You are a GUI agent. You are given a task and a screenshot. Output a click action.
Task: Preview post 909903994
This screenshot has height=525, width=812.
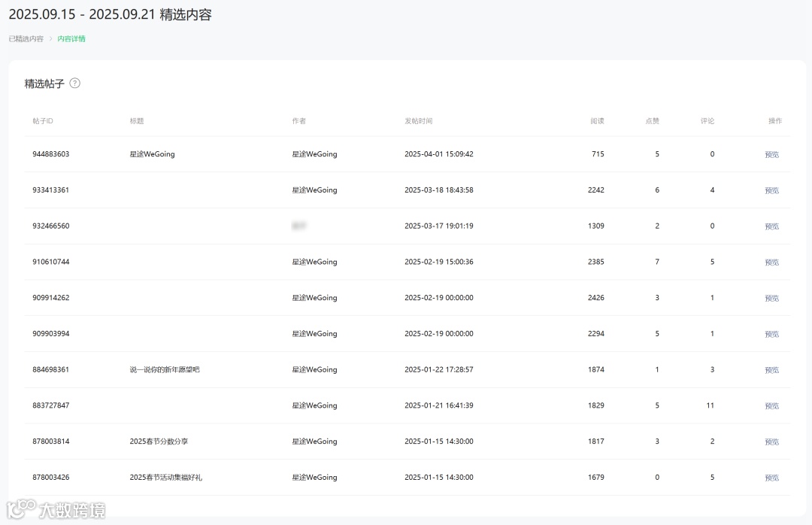click(x=771, y=334)
